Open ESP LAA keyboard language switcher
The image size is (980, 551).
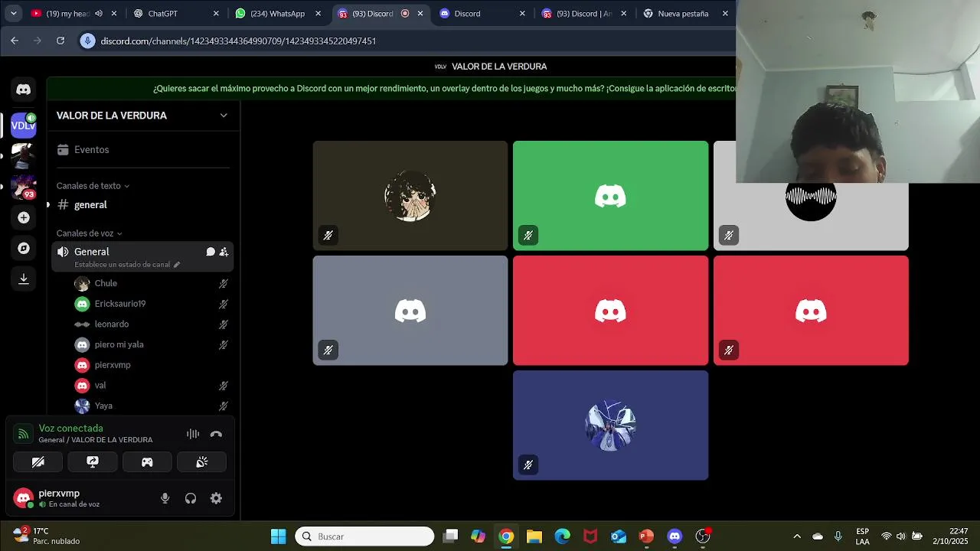pos(863,536)
